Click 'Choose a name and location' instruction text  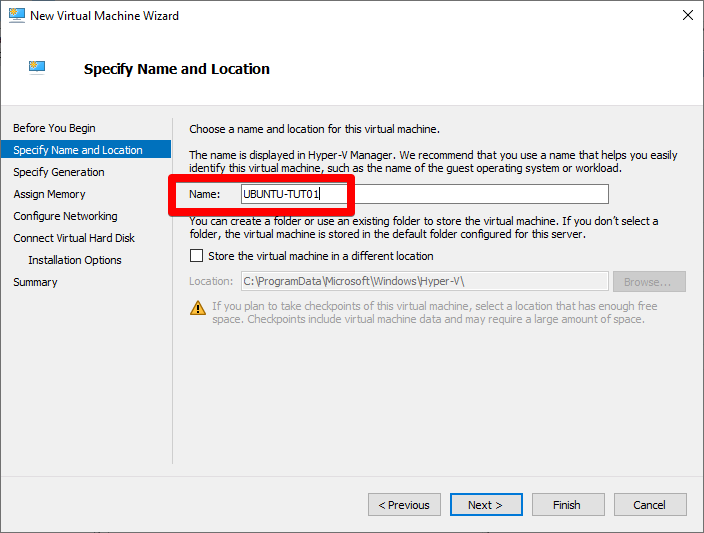pos(314,129)
